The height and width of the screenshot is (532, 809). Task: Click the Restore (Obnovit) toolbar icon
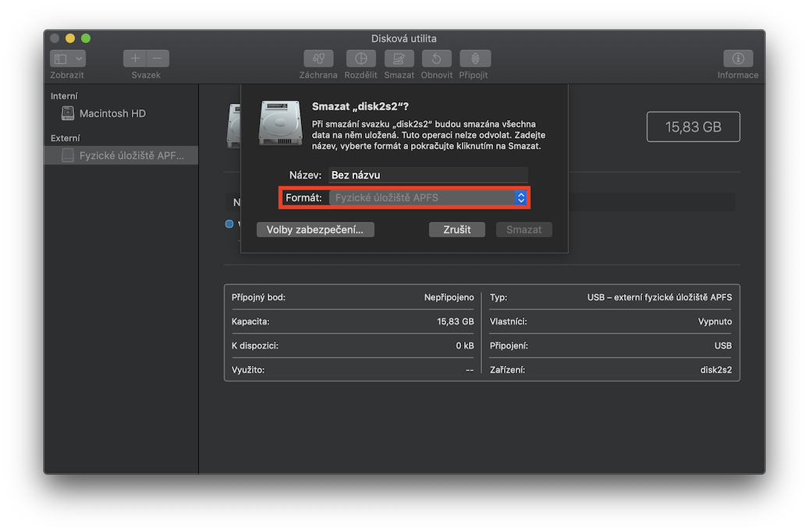(x=437, y=59)
